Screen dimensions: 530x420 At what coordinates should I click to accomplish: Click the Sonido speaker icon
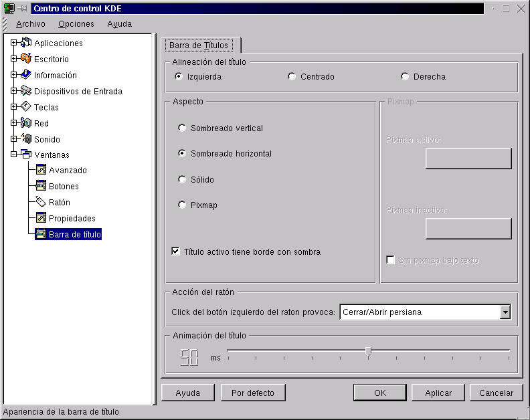[x=26, y=140]
